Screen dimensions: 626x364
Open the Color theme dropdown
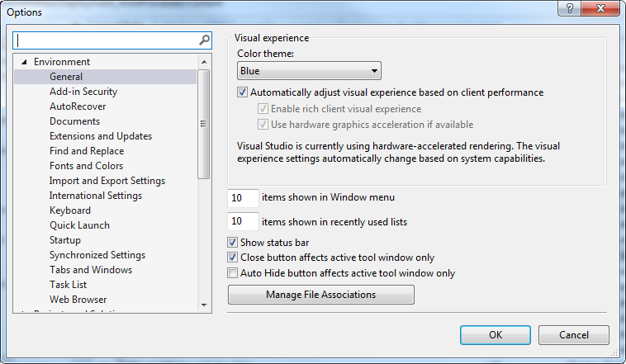pos(309,71)
